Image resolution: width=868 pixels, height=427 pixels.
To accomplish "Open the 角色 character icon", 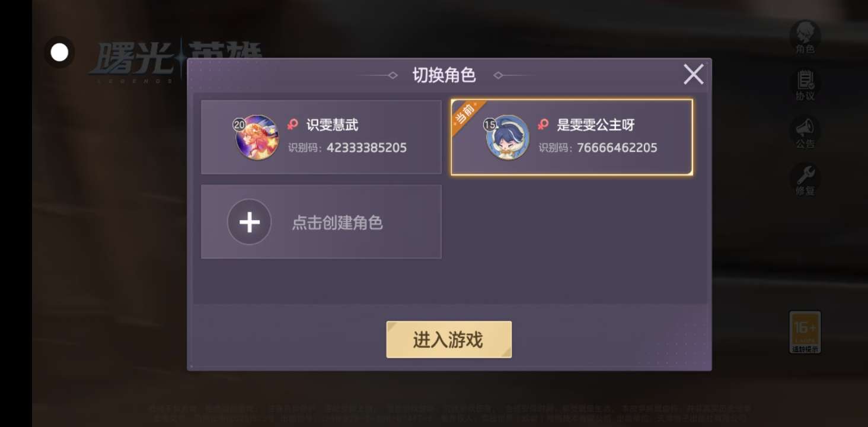I will [805, 37].
